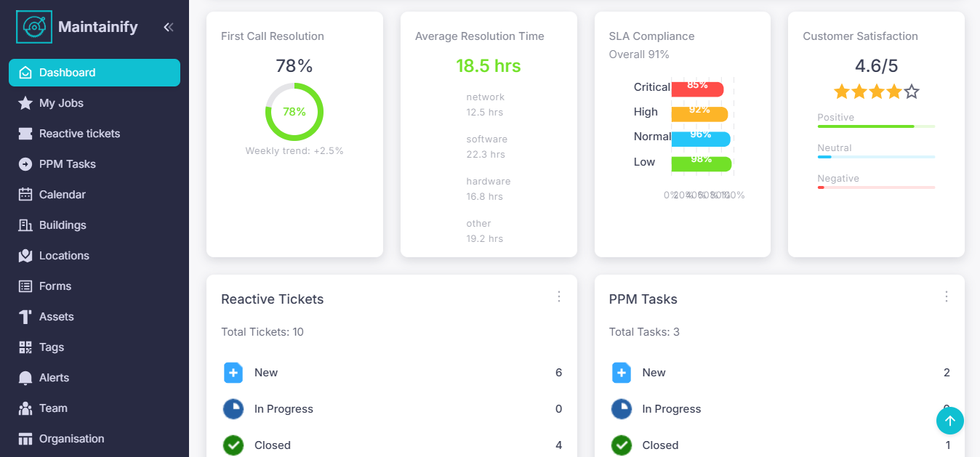Click the My Jobs star icon
This screenshot has height=457, width=980.
25,103
